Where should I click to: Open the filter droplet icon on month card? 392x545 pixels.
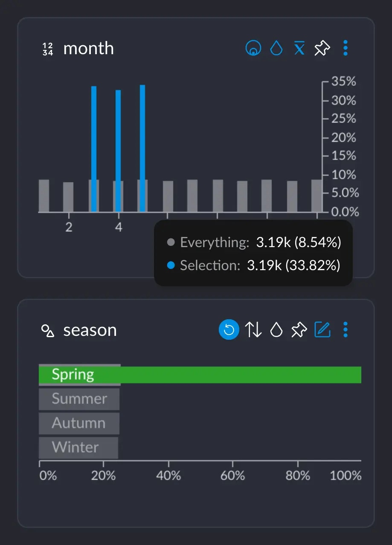tap(276, 48)
